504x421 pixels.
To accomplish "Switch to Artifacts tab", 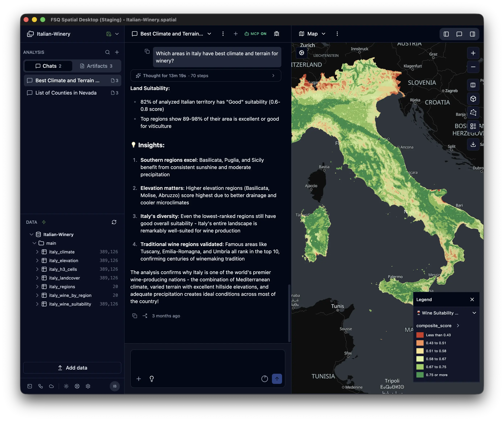I will [96, 66].
